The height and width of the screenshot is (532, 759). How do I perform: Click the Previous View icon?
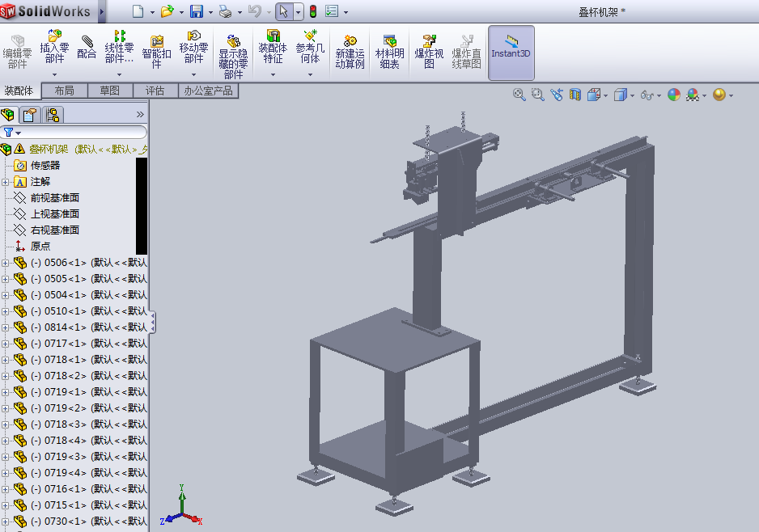(557, 95)
